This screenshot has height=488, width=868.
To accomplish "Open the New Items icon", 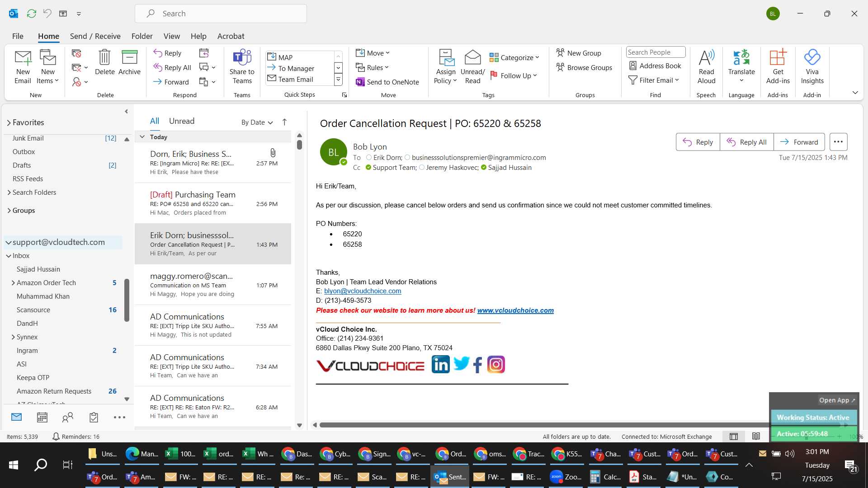I will click(x=47, y=67).
